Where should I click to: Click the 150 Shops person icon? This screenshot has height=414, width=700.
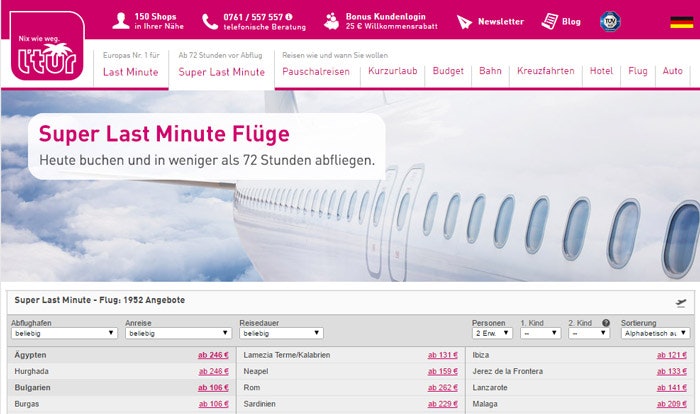121,21
